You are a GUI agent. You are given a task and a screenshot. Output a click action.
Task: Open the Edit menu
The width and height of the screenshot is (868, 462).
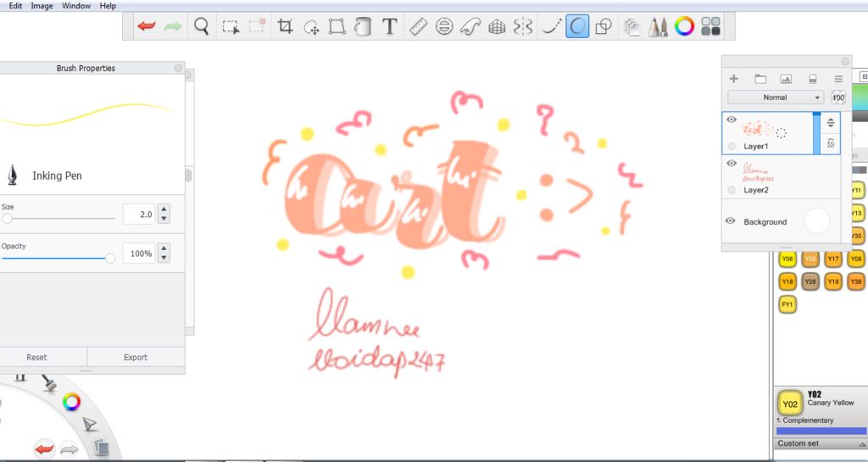(x=15, y=6)
